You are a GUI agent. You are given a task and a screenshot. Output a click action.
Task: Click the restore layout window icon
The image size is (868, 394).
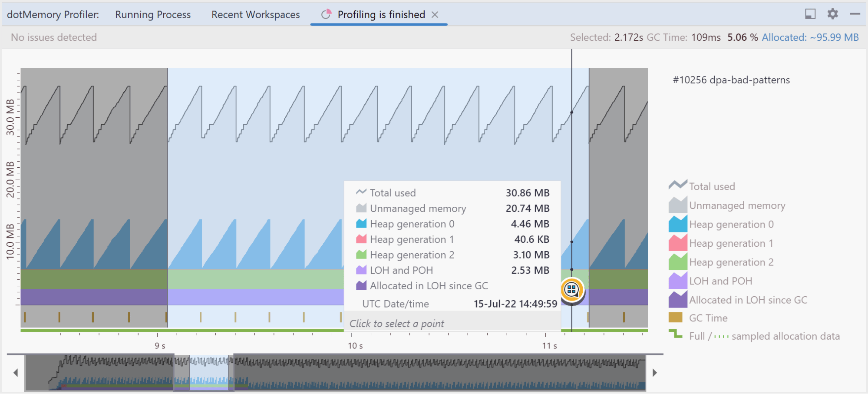[x=810, y=14]
